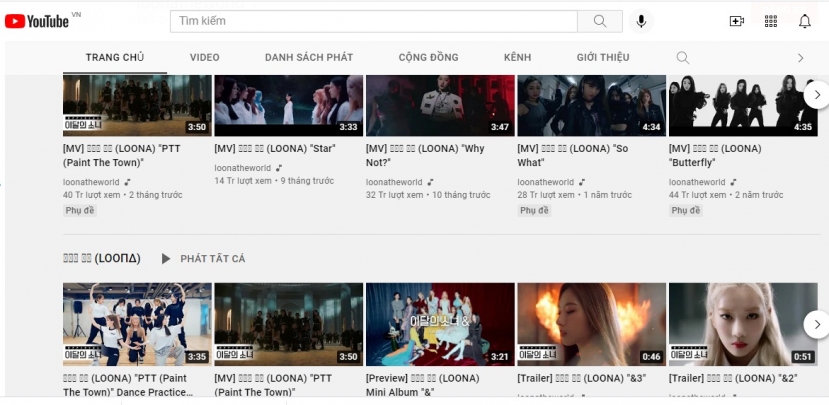
Task: Start voice search with microphone icon
Action: (641, 21)
